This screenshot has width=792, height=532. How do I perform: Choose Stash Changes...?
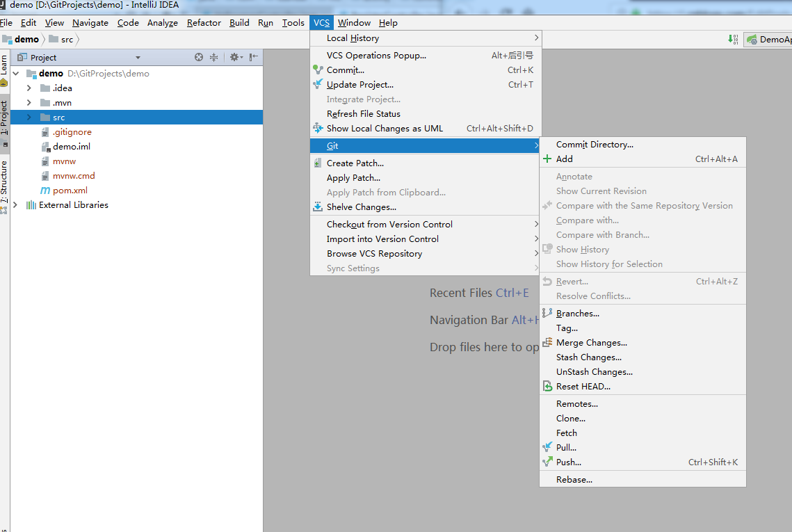point(643,357)
